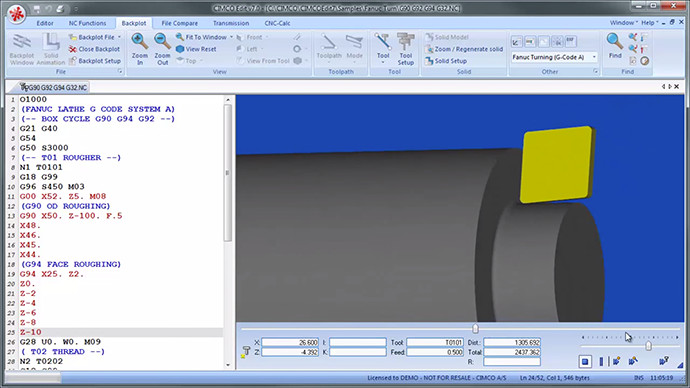
Task: Open the Window menu dropdown
Action: coord(624,23)
